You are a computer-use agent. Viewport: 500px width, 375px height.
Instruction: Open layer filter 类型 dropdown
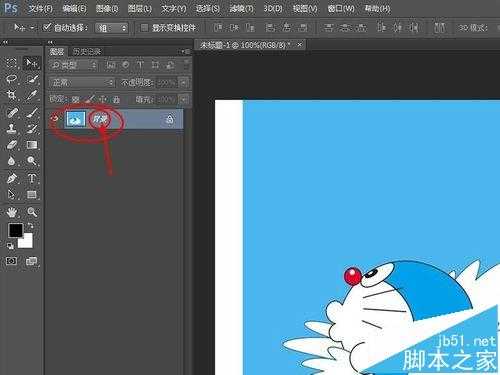click(74, 65)
